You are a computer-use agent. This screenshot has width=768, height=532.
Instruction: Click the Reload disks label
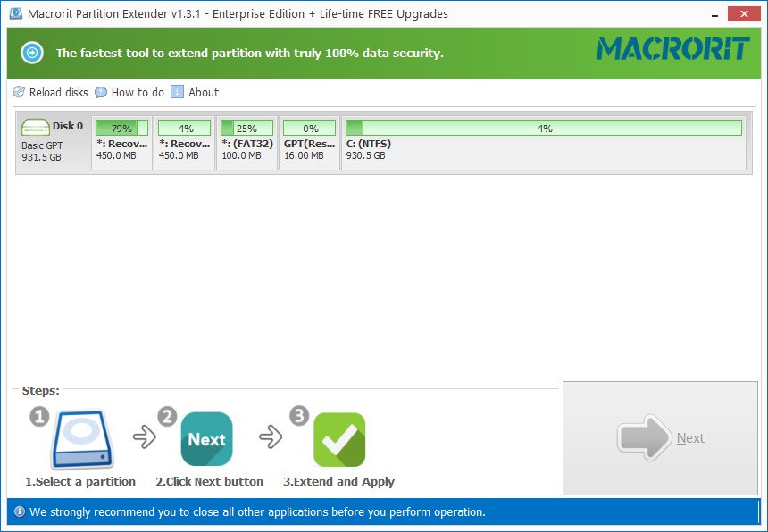[58, 92]
